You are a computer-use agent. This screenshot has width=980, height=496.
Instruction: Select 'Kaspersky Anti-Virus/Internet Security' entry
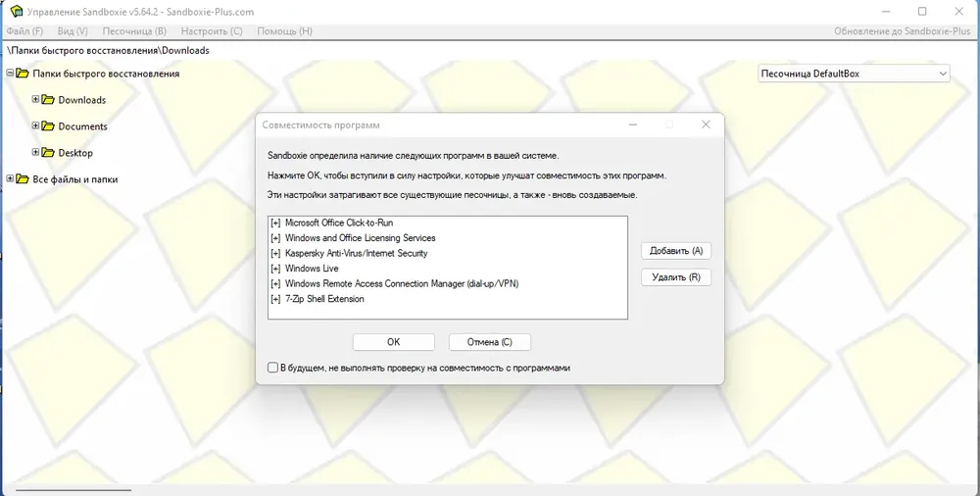coord(448,253)
